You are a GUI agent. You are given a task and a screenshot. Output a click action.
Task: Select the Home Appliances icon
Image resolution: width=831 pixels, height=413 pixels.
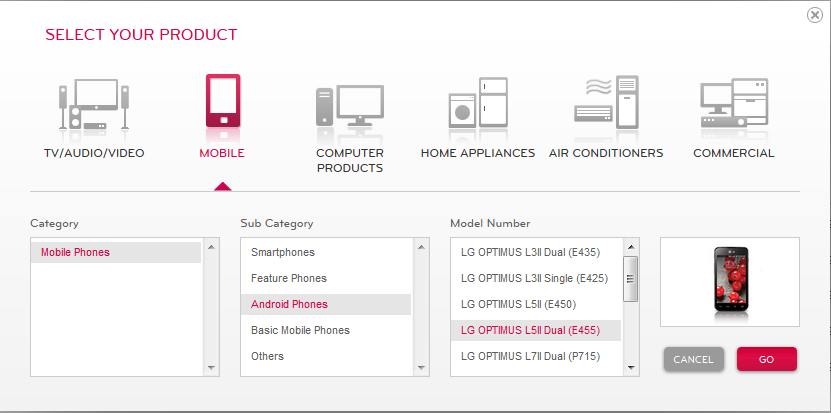click(x=478, y=104)
